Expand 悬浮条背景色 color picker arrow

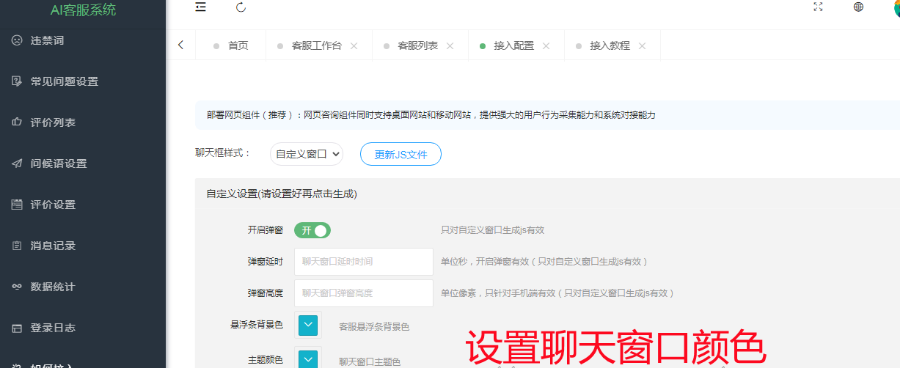coord(308,326)
